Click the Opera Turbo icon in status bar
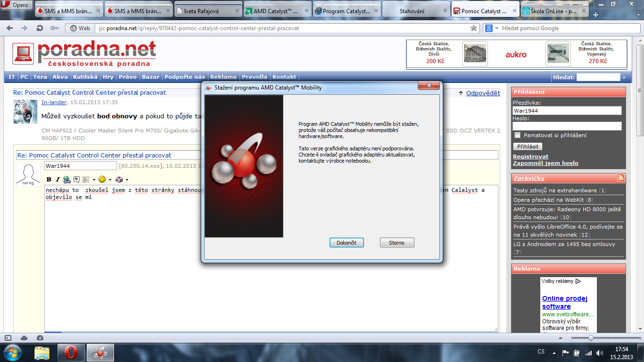 (x=40, y=338)
